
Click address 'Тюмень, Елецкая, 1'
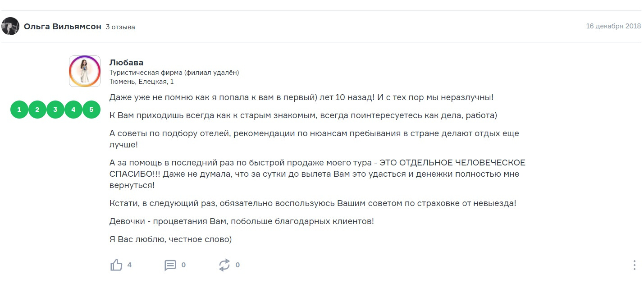[x=142, y=82]
